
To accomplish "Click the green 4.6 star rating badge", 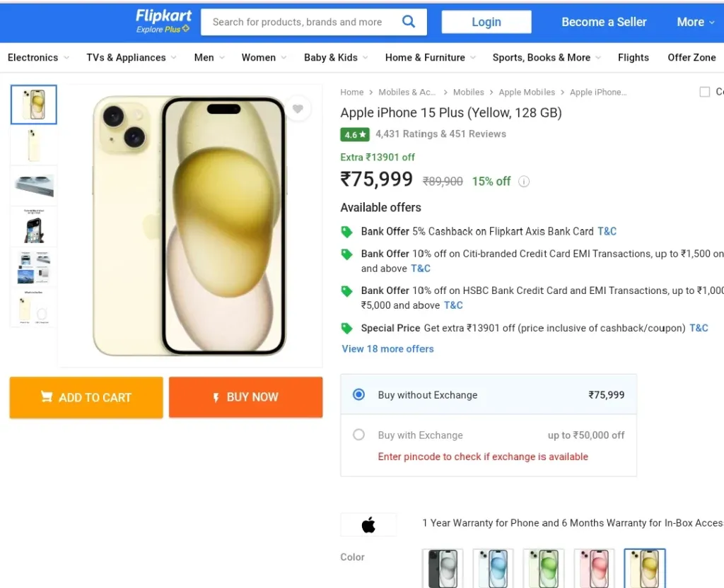I will pos(355,134).
